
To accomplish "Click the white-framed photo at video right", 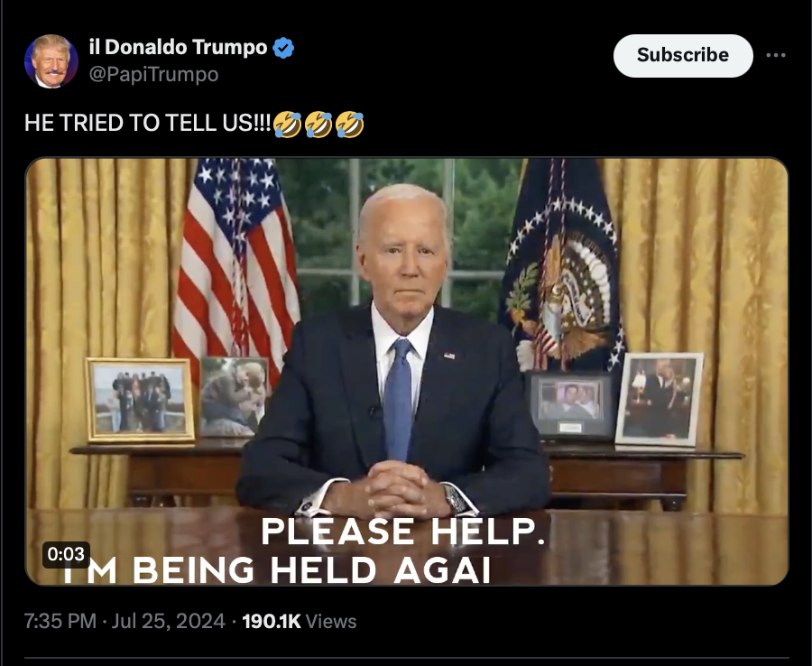I will [x=660, y=399].
